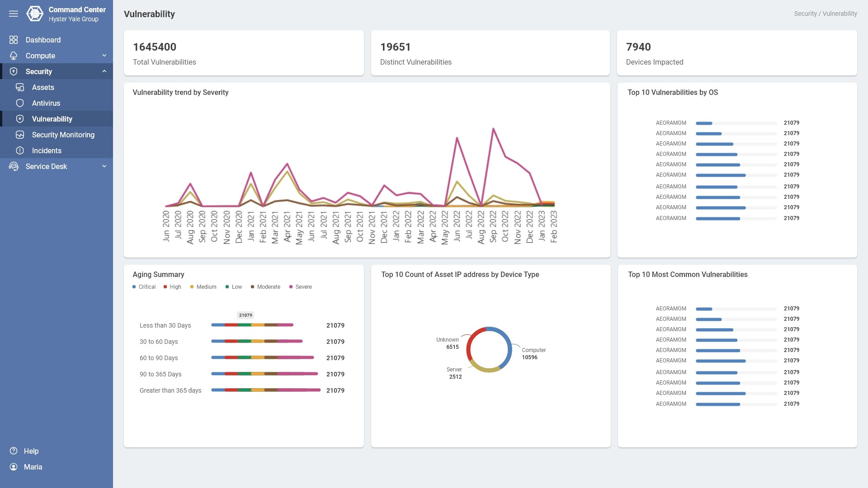Expand the Compute menu chevron
Screen dimensions: 868x488
(104, 56)
